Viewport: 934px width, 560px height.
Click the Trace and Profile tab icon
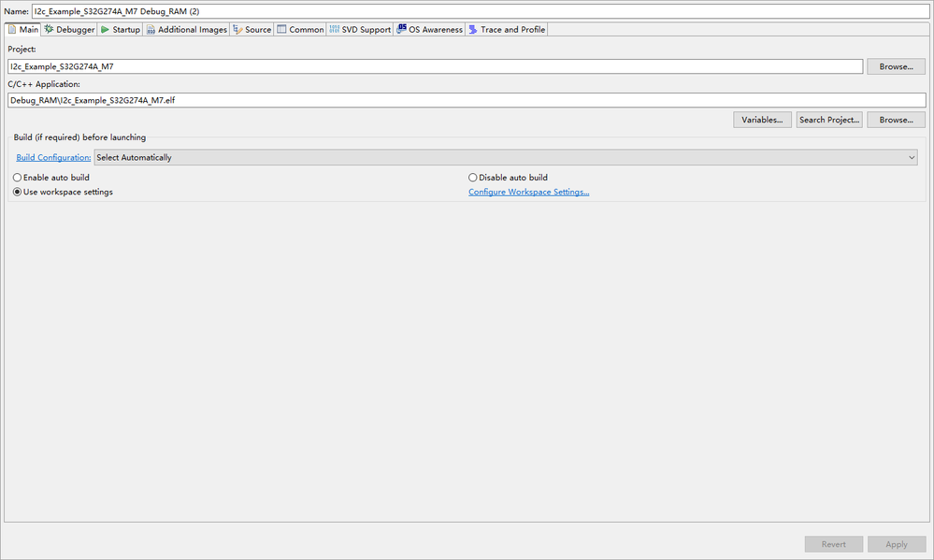coord(473,29)
